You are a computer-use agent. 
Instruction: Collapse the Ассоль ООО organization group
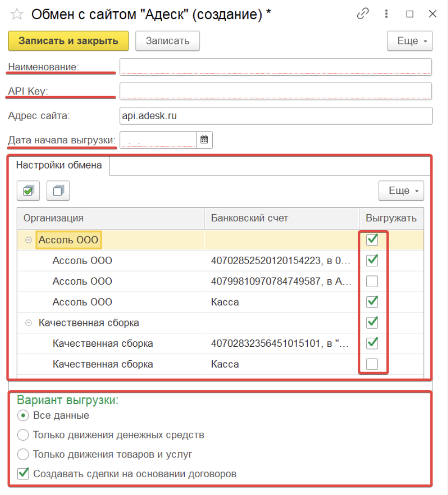[28, 240]
